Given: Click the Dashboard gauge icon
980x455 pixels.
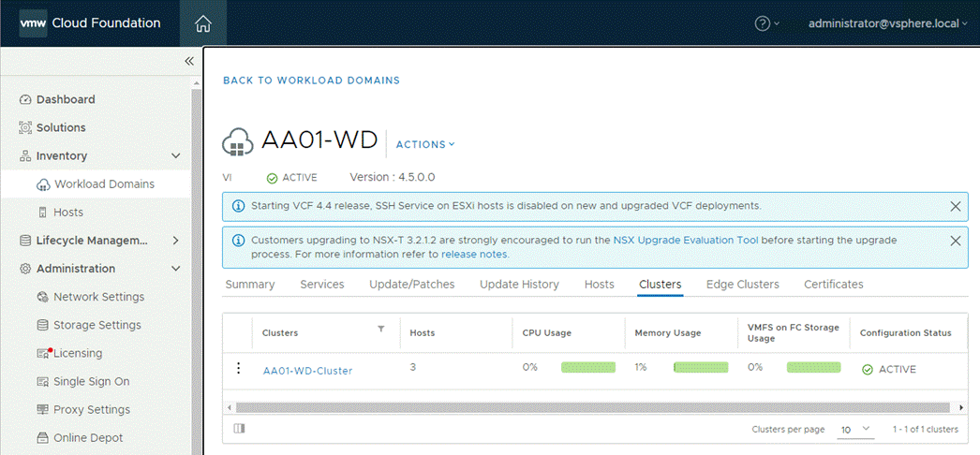Looking at the screenshot, I should pos(25,100).
